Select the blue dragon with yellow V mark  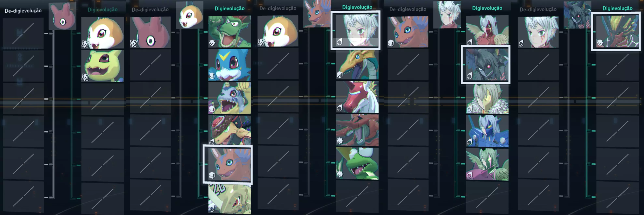point(229,65)
